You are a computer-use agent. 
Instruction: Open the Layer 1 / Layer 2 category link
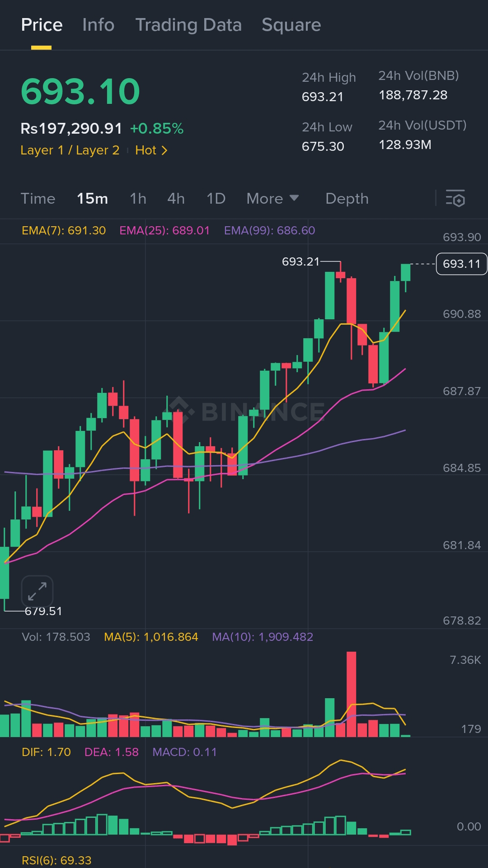click(x=70, y=150)
